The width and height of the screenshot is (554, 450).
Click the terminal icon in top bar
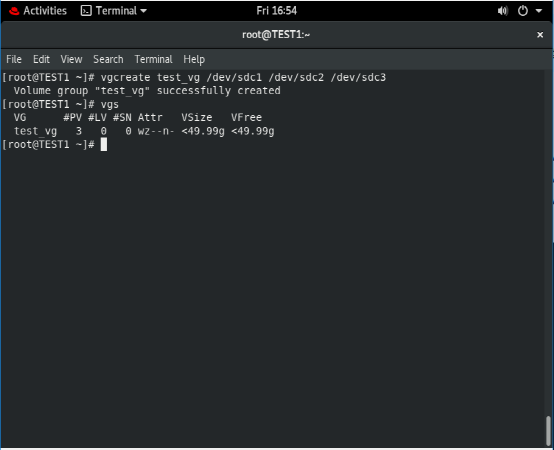pos(86,11)
